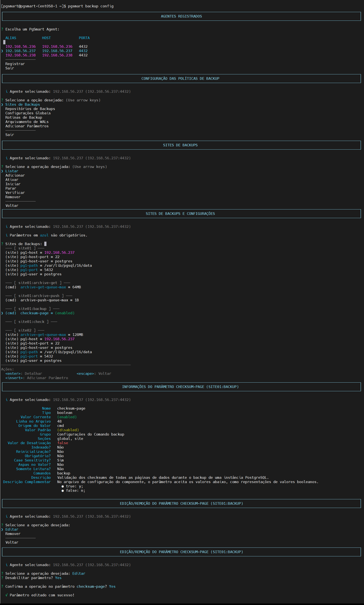The height and width of the screenshot is (605, 364).
Task: Click the [ site01:archive-get ] section header
Action: pos(38,283)
